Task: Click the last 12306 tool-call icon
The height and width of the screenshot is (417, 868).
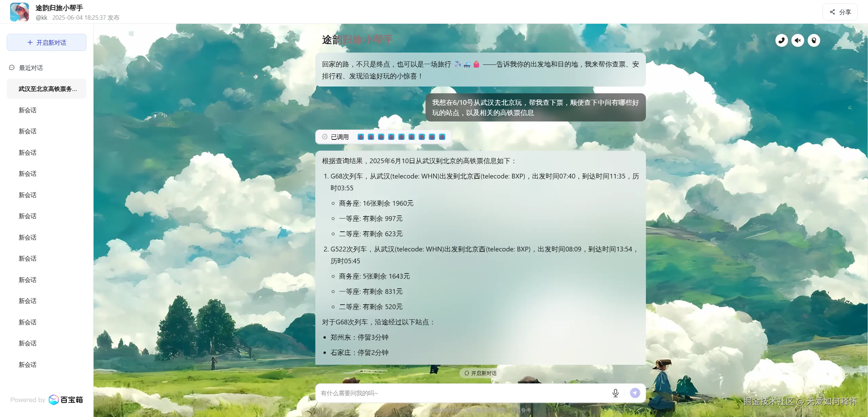Action: point(442,137)
